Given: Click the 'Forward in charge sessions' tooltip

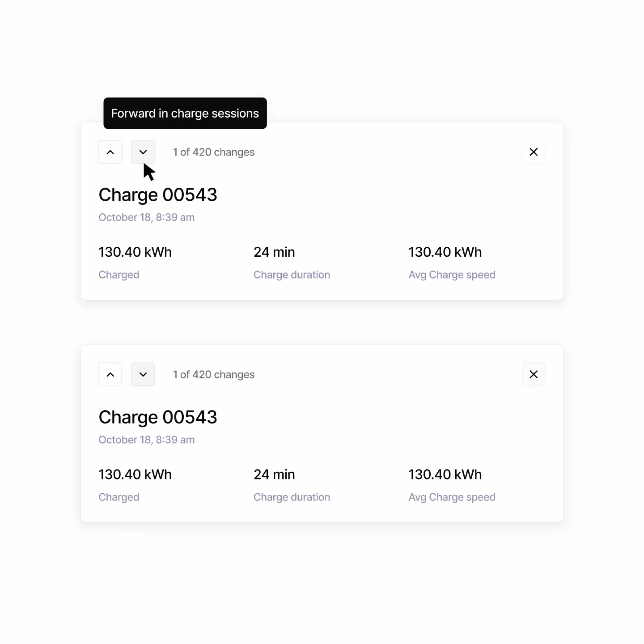Looking at the screenshot, I should 185,113.
